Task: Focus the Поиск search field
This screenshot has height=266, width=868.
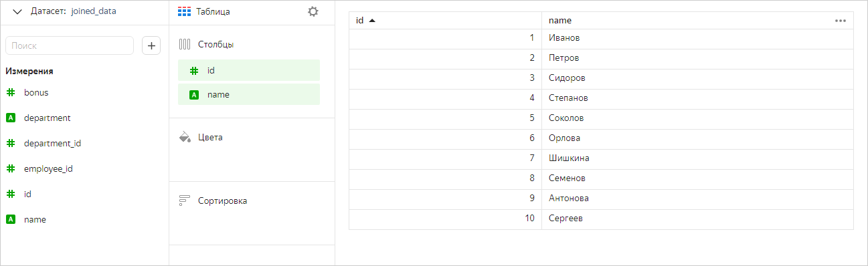Action: point(70,45)
